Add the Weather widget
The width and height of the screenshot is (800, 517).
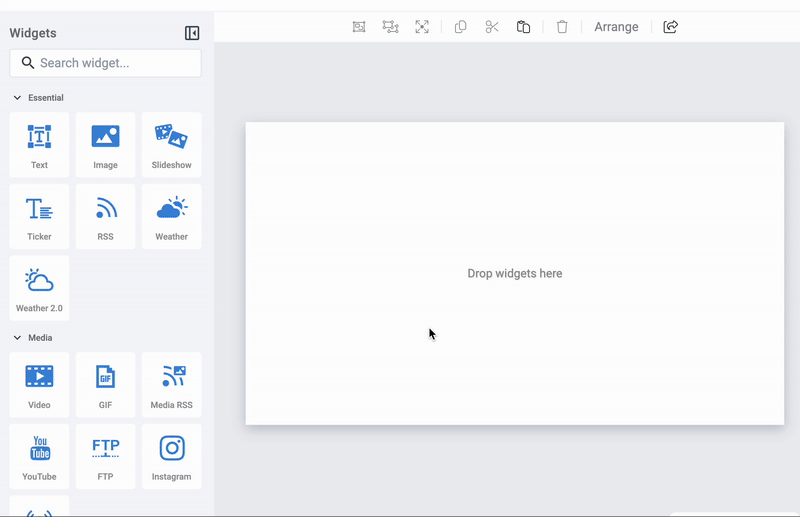(171, 216)
